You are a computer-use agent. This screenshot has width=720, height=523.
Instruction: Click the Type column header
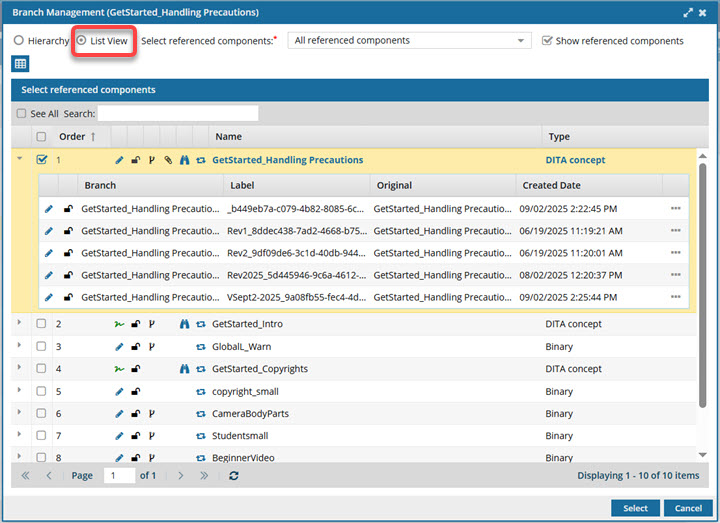click(559, 137)
